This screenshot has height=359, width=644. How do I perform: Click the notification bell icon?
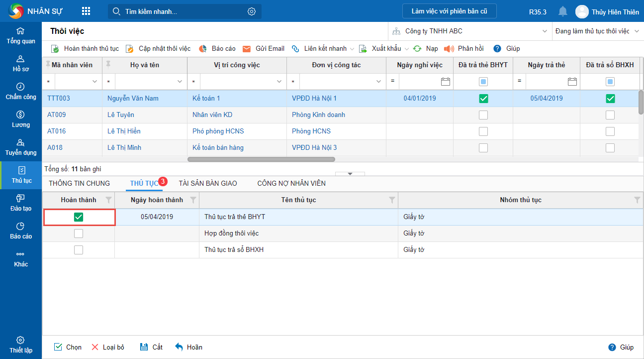562,11
